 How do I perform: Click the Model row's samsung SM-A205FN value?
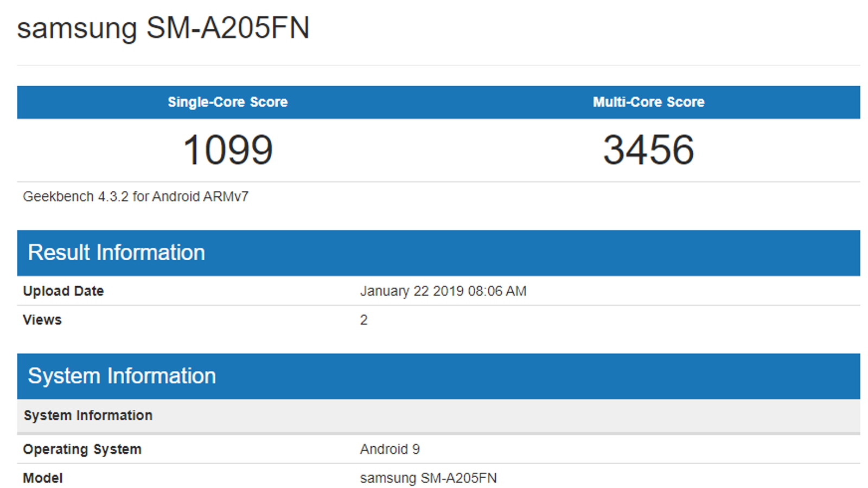coord(428,478)
